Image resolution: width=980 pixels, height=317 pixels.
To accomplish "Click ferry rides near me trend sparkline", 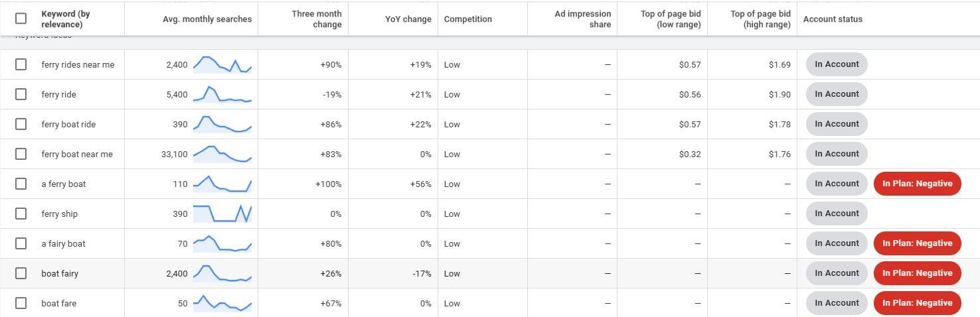I will pyautogui.click(x=222, y=64).
